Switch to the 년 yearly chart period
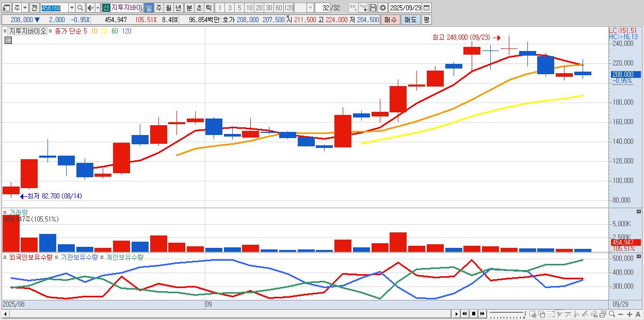This screenshot has height=320, width=644. tap(178, 8)
